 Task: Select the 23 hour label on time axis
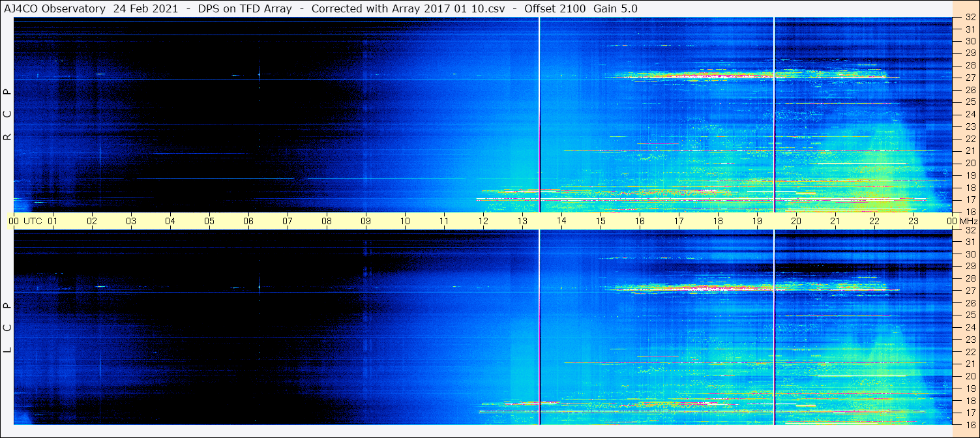pyautogui.click(x=913, y=221)
